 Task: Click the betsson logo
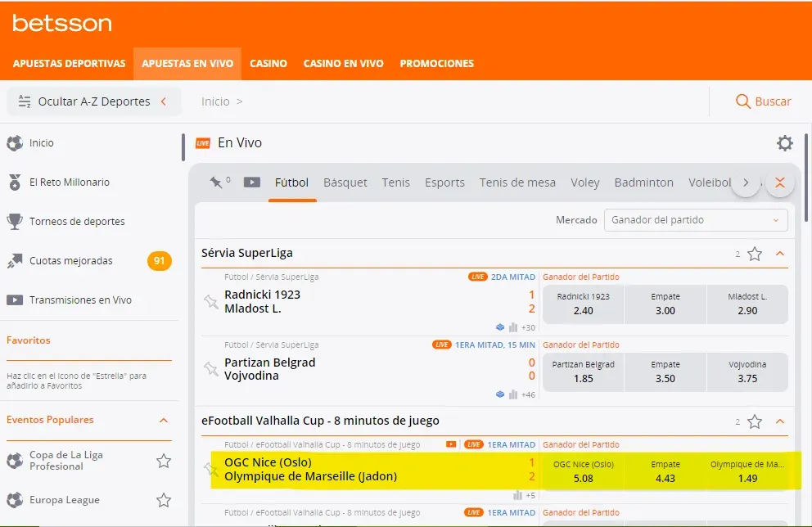tap(62, 23)
